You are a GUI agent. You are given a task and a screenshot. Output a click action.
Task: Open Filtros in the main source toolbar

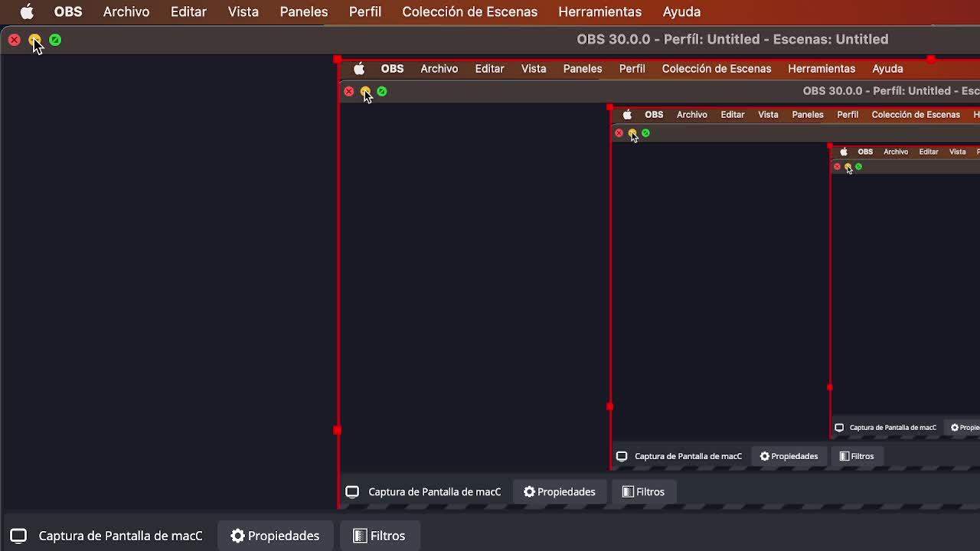pyautogui.click(x=379, y=536)
